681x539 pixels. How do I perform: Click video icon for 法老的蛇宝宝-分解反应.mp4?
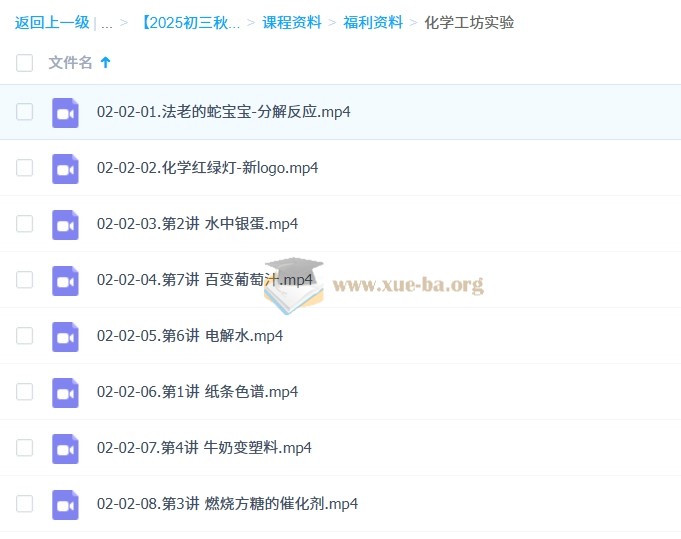pos(65,112)
